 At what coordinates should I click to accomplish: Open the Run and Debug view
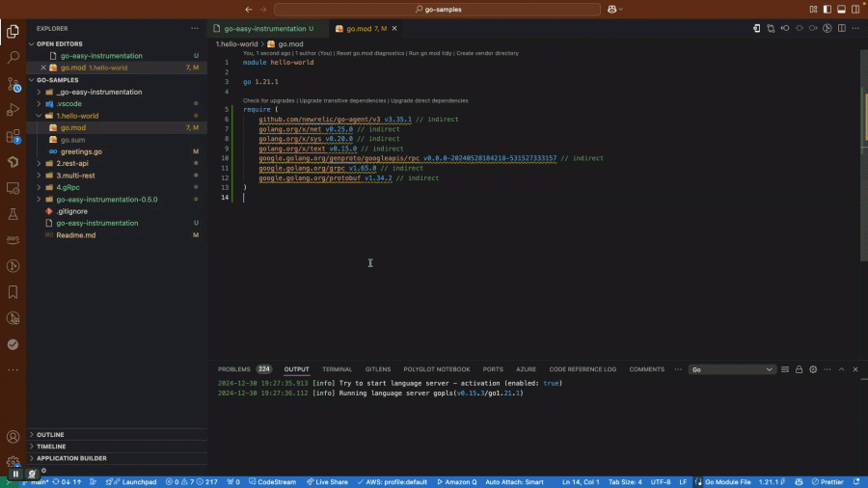click(x=14, y=110)
